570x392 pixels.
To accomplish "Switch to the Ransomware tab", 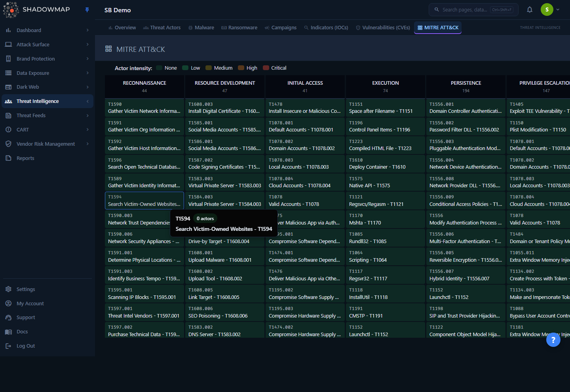I will pos(239,28).
